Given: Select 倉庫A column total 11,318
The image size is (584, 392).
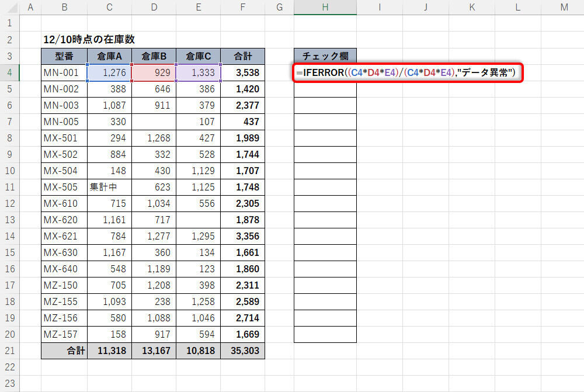Looking at the screenshot, I should 110,351.
